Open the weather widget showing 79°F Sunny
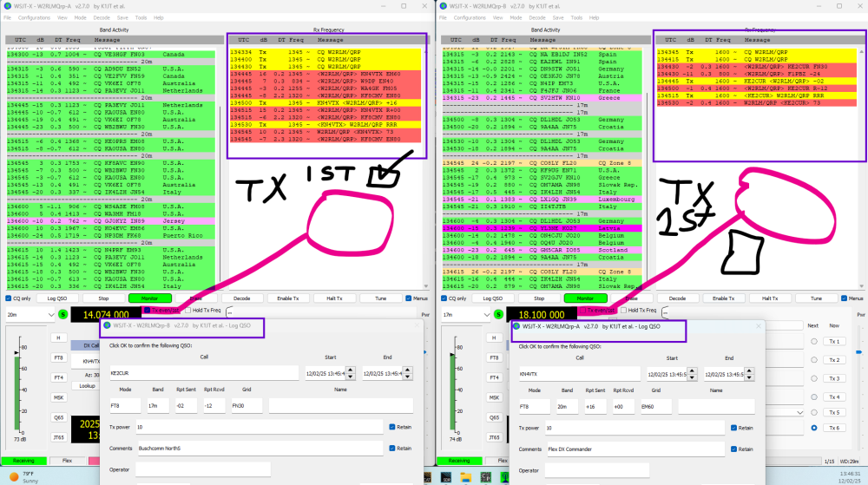The height and width of the screenshot is (485, 868). pyautogui.click(x=23, y=476)
